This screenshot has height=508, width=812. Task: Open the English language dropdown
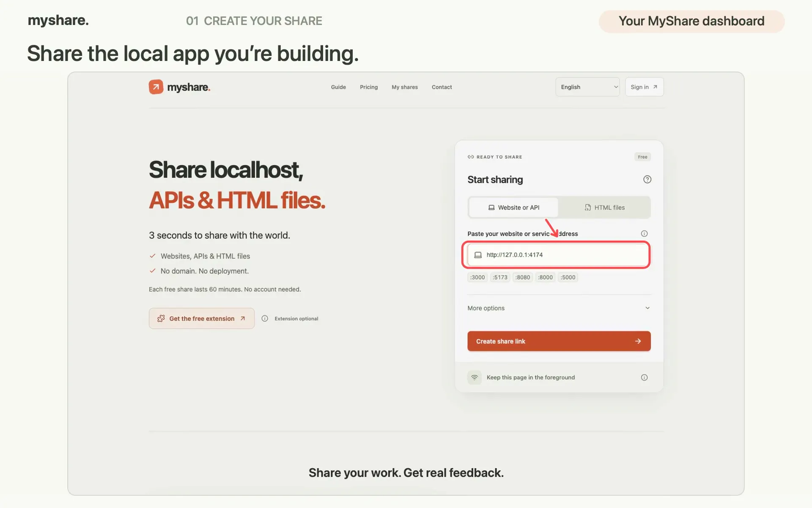pyautogui.click(x=587, y=87)
